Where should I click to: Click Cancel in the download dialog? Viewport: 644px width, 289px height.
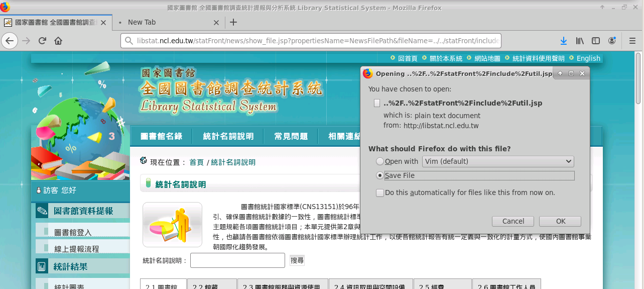point(513,221)
